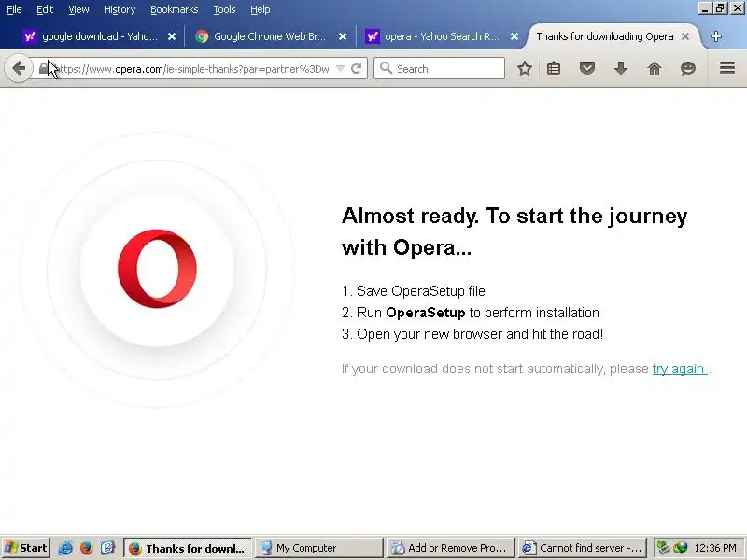This screenshot has width=747, height=560.
Task: Open the Windows Start button
Action: [x=26, y=548]
